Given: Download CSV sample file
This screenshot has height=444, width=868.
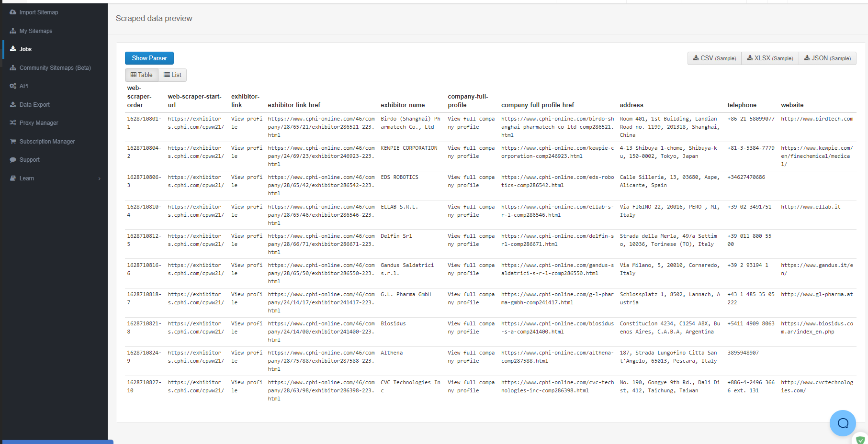Looking at the screenshot, I should [x=714, y=58].
